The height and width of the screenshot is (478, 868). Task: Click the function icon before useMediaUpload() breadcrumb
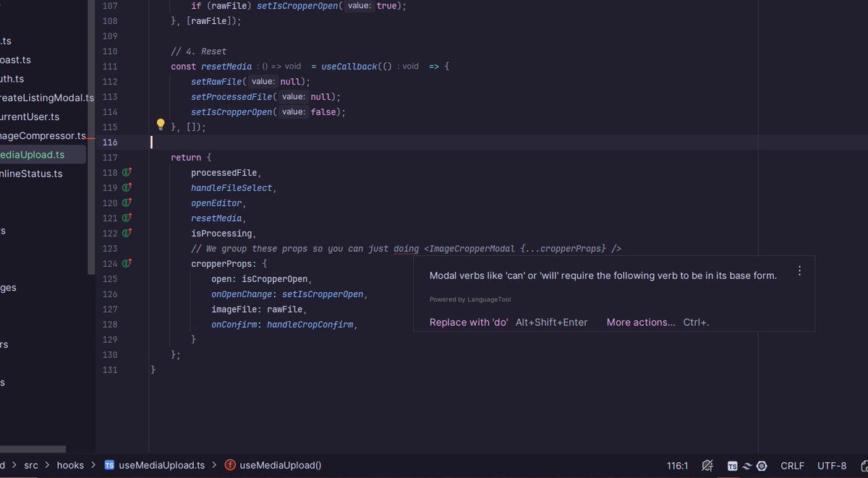click(x=230, y=465)
